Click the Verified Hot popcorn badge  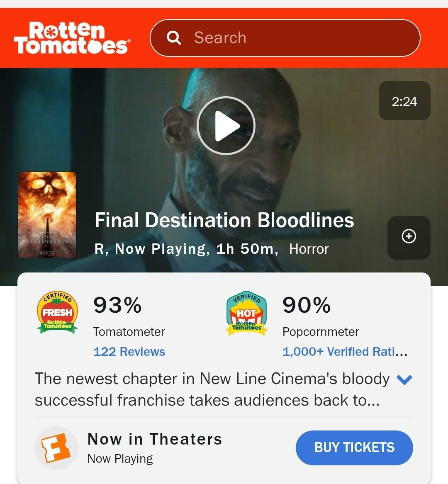coord(246,313)
